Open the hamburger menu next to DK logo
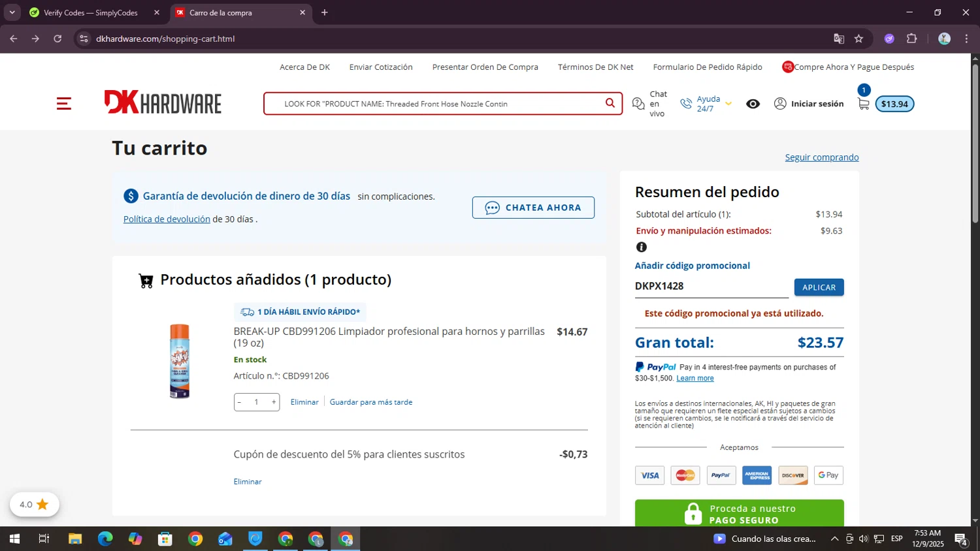 pos(63,103)
